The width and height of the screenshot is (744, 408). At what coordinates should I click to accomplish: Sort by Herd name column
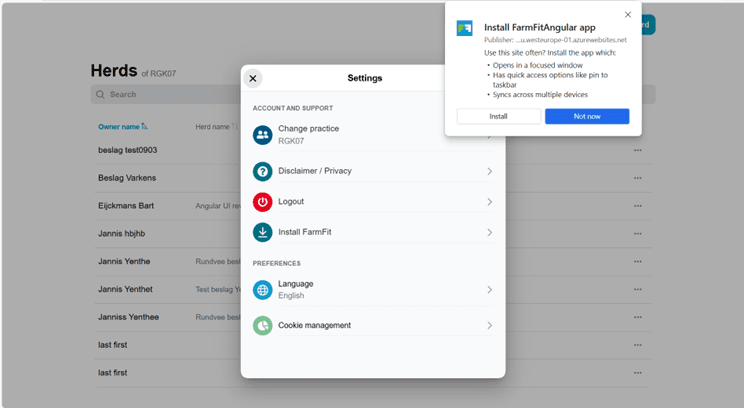point(216,127)
